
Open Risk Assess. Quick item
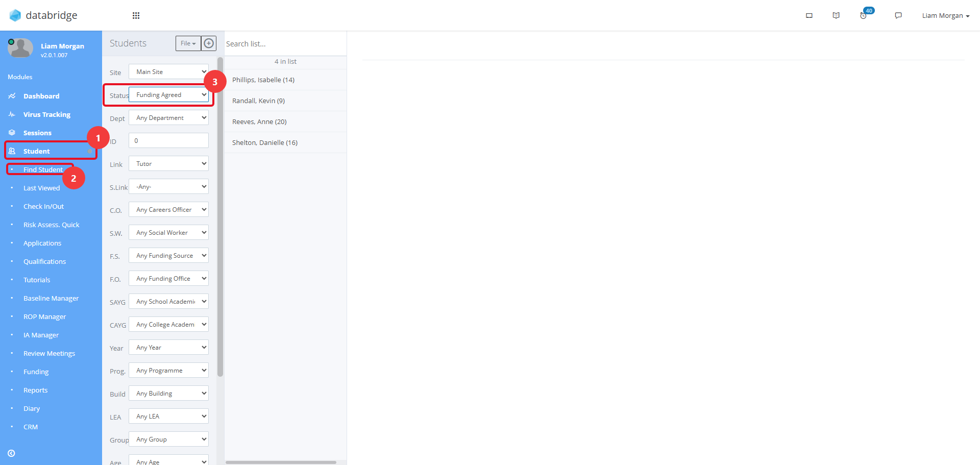tap(52, 225)
